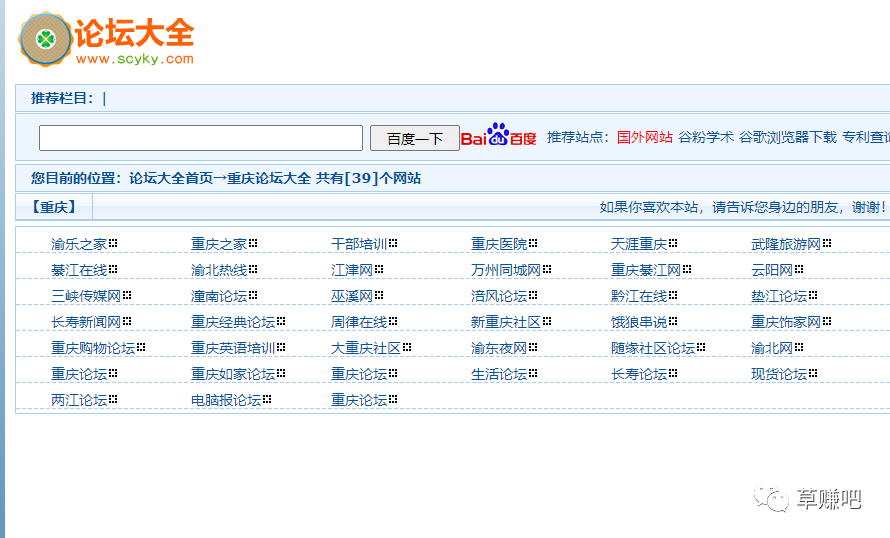Click the small icon next to 重庆医院
The image size is (890, 538).
click(x=534, y=243)
